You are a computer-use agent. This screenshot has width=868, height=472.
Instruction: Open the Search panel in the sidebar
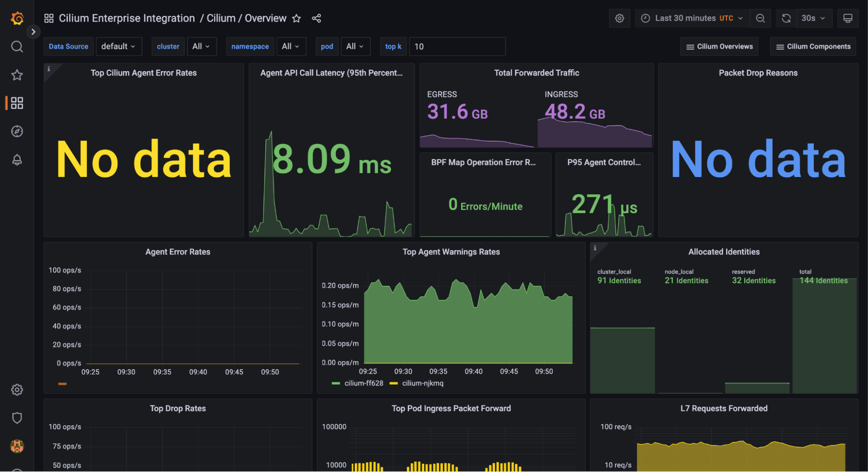point(17,46)
